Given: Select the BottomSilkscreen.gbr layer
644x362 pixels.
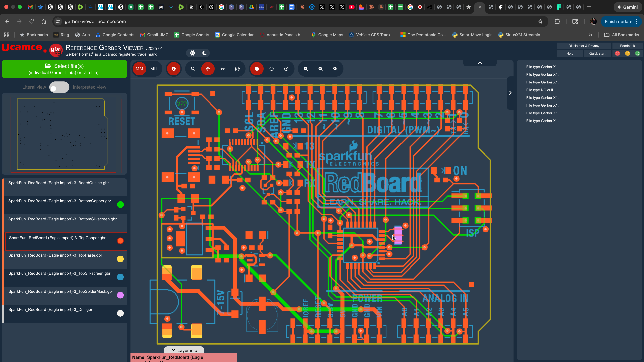Looking at the screenshot, I should coord(66,223).
